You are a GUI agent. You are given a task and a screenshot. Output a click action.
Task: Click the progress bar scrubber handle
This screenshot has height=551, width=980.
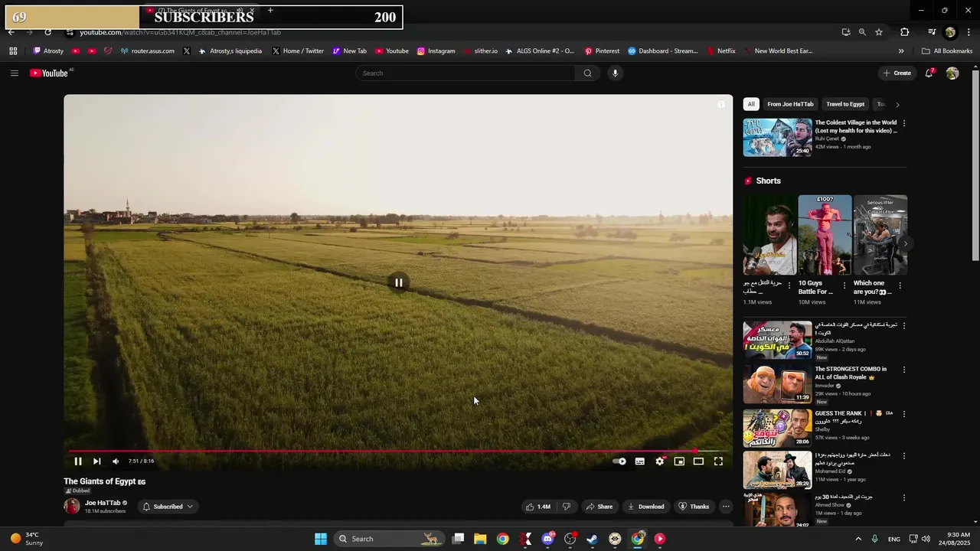click(x=695, y=451)
